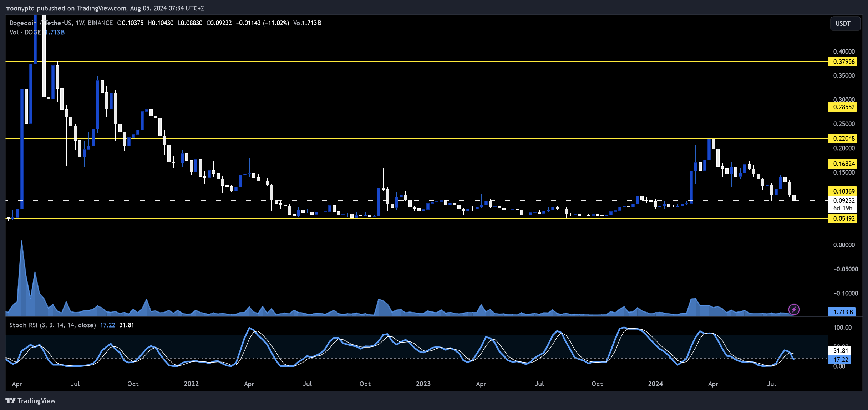Click the purple lightning bolt icon
The image size is (868, 410).
[x=794, y=309]
